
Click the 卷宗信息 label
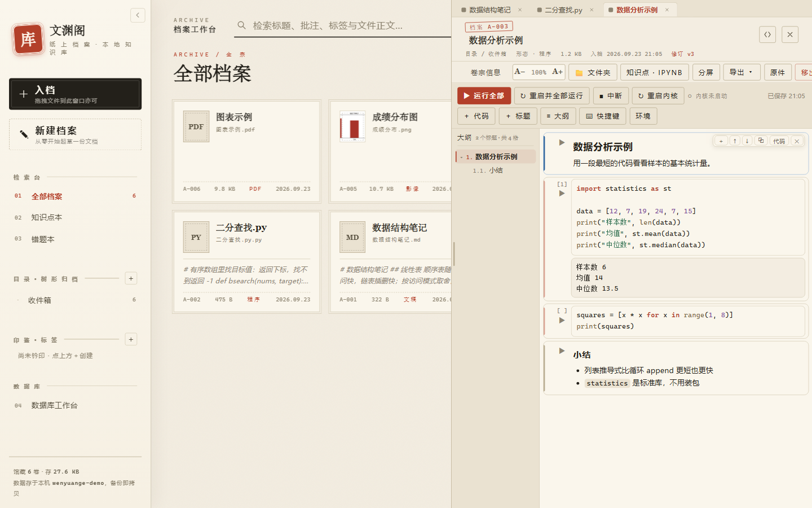coord(485,72)
